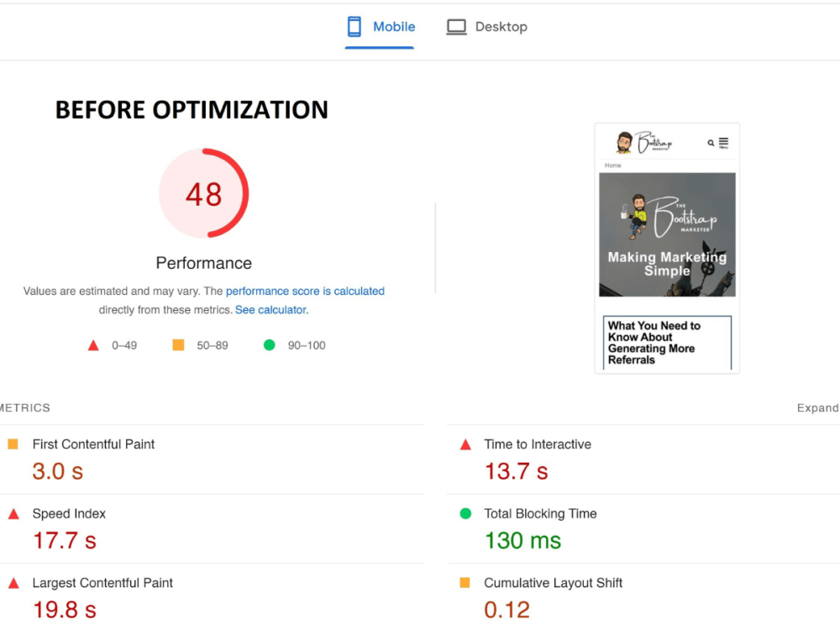Screen dimensions: 840x630
Task: Click the 17.7 s metric value
Action: pos(65,540)
